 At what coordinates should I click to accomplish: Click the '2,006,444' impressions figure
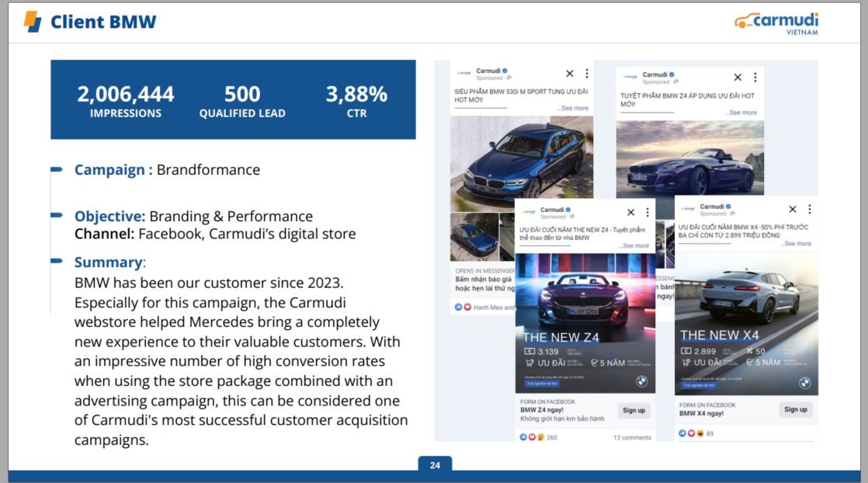pyautogui.click(x=126, y=94)
